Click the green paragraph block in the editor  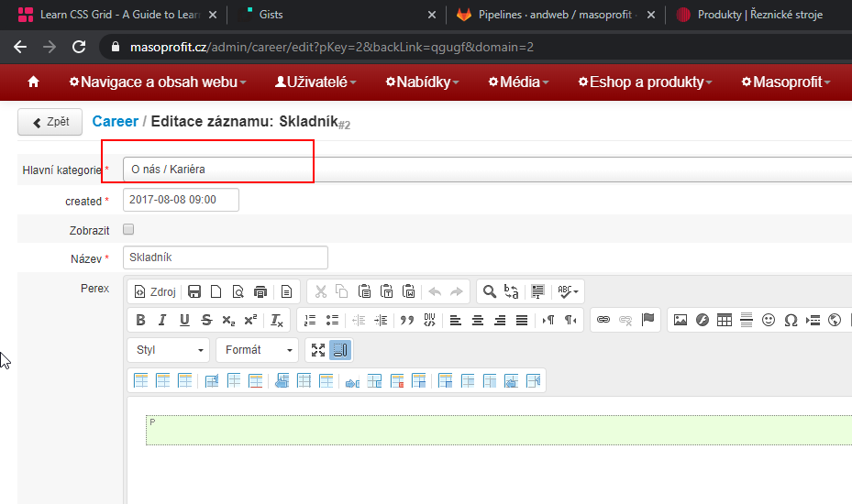click(x=499, y=430)
